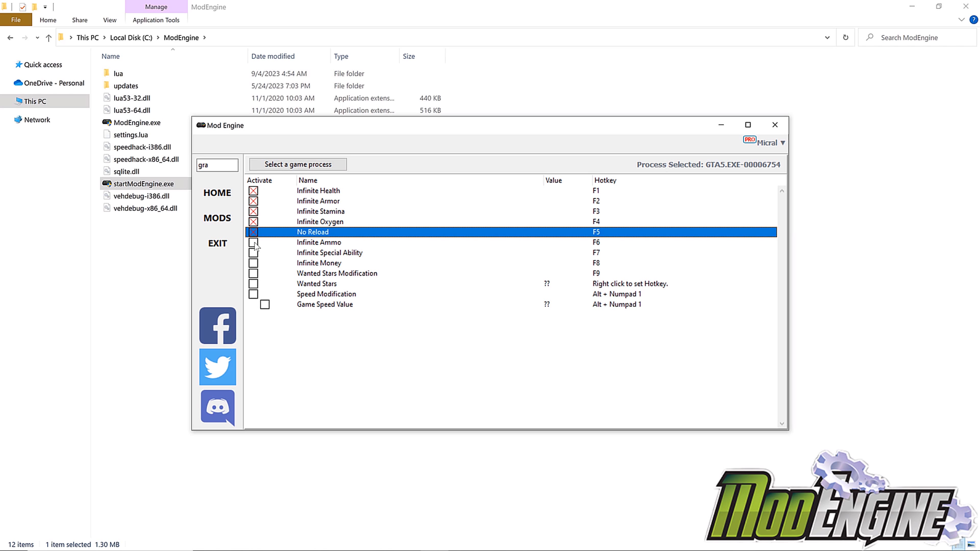The image size is (980, 551).
Task: Click the search magnifier icon
Action: point(869,37)
